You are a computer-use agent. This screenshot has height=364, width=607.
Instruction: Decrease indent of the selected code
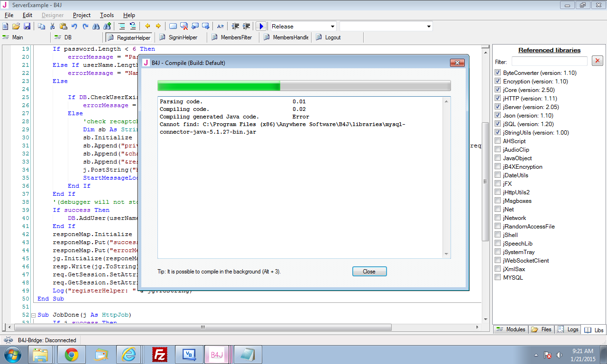[235, 27]
